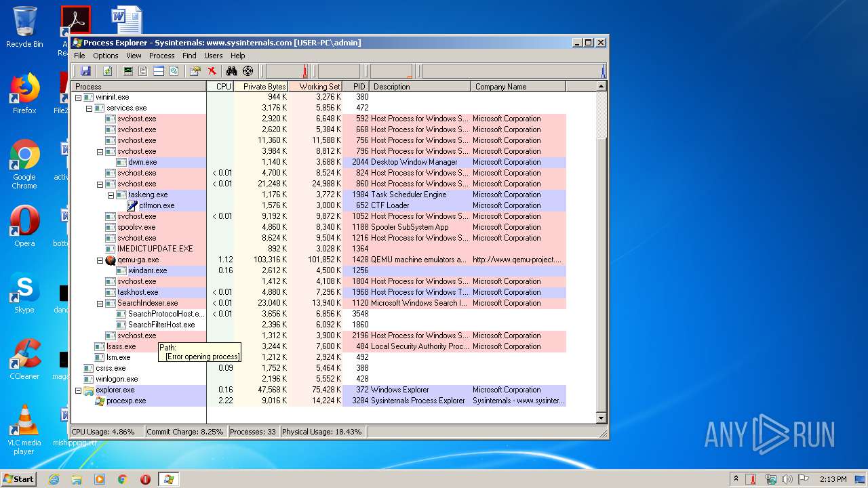Select the windanr.exe process row
Viewport: 868px width, 488px height.
(319, 270)
